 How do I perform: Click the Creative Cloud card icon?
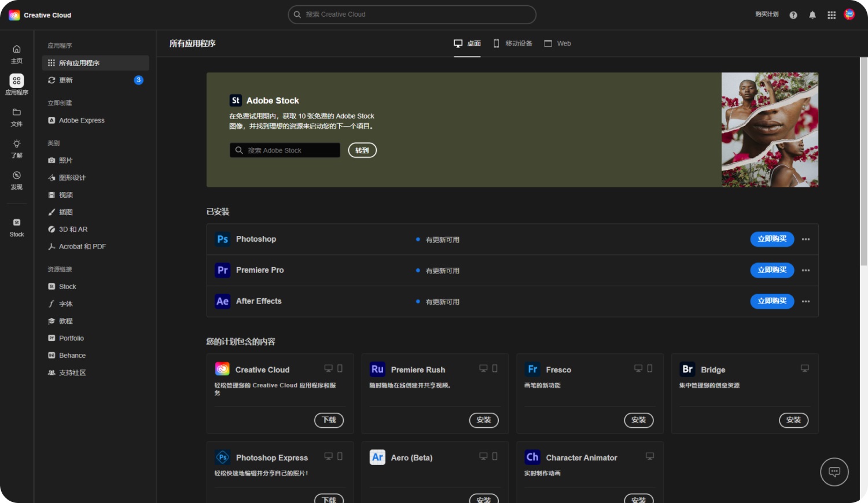click(222, 369)
